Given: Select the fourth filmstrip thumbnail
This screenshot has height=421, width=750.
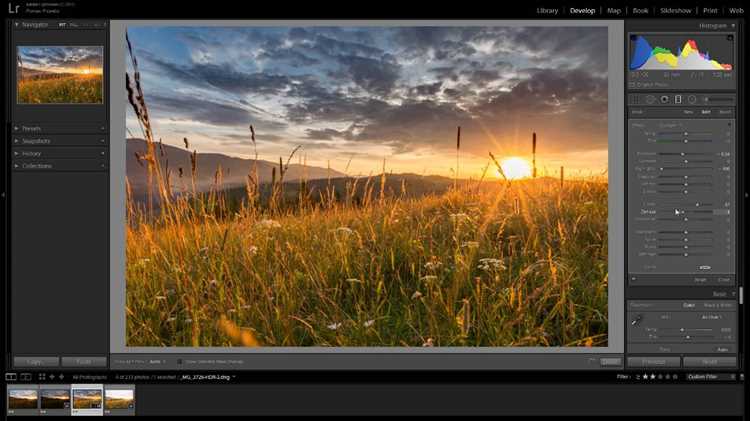Looking at the screenshot, I should click(119, 399).
